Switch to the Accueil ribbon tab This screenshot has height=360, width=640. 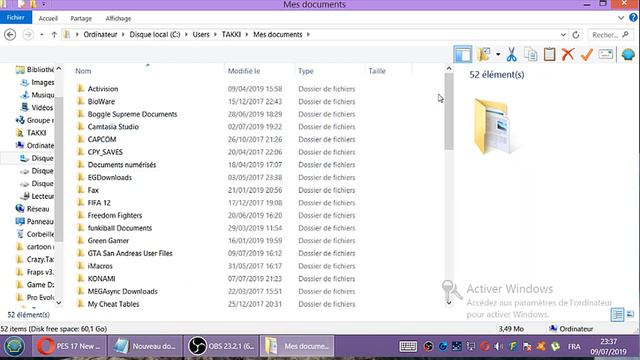pyautogui.click(x=48, y=18)
